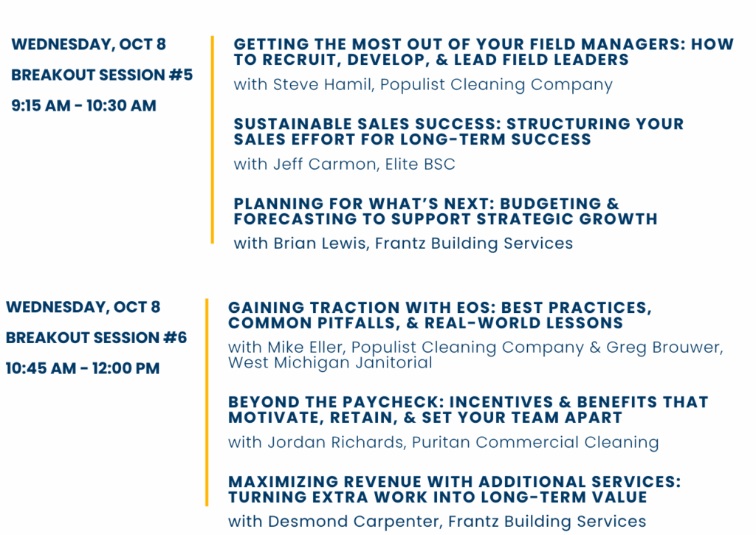This screenshot has height=535, width=756.
Task: Click the 'Breakout Session #5' label
Action: pyautogui.click(x=102, y=75)
